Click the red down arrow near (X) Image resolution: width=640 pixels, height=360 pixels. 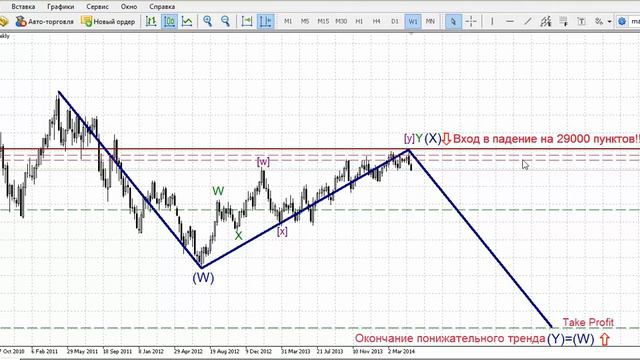447,139
